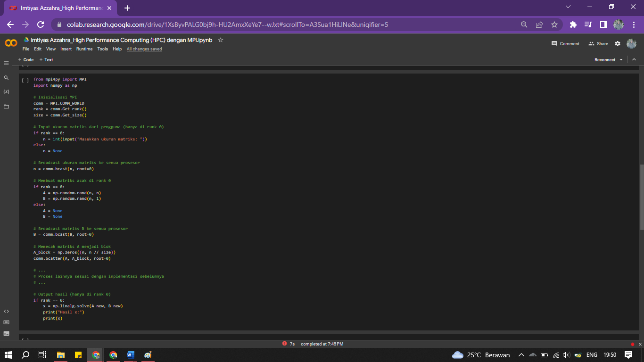Open the Files folder icon in sidebar
Viewport: 644px width, 362px height.
[6, 107]
